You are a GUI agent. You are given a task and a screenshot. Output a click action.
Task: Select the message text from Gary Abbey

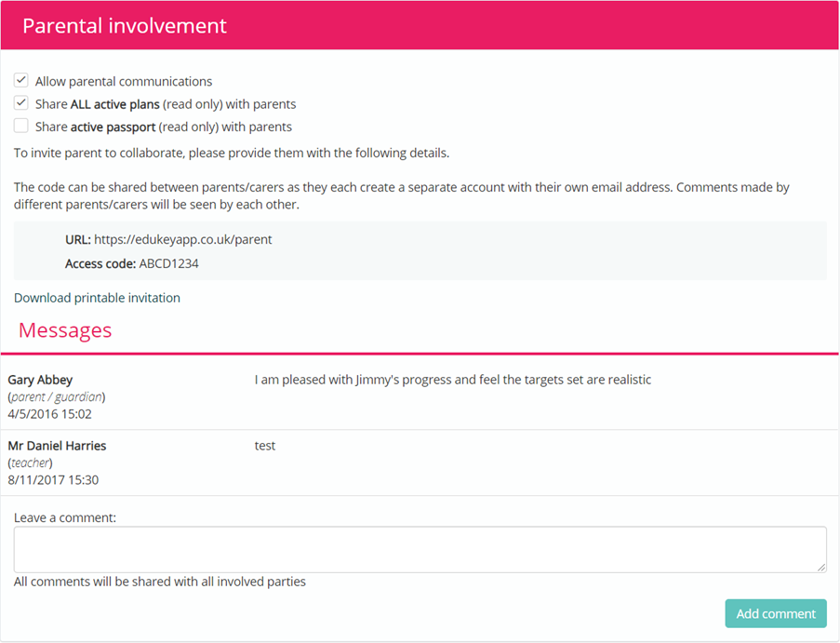(x=453, y=380)
